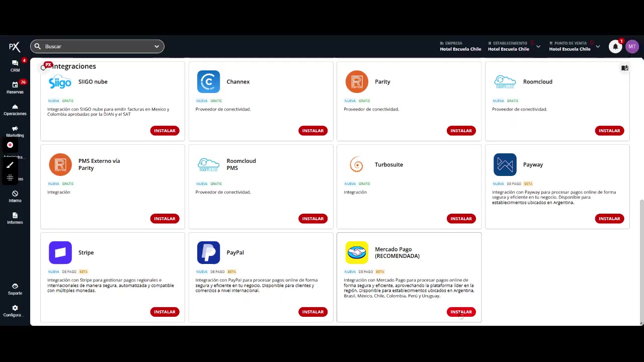644x362 pixels.
Task: Click the notifications bell icon
Action: (615, 47)
